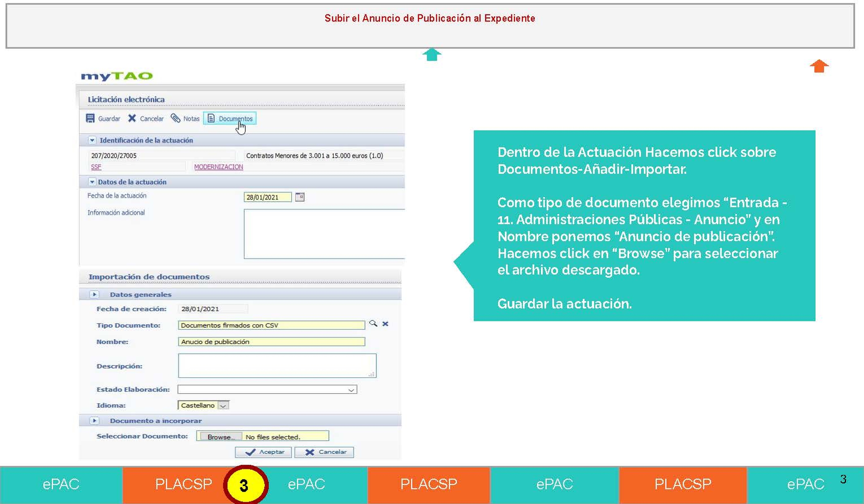Select the third ePAC step tab
The width and height of the screenshot is (864, 504).
pos(554,485)
